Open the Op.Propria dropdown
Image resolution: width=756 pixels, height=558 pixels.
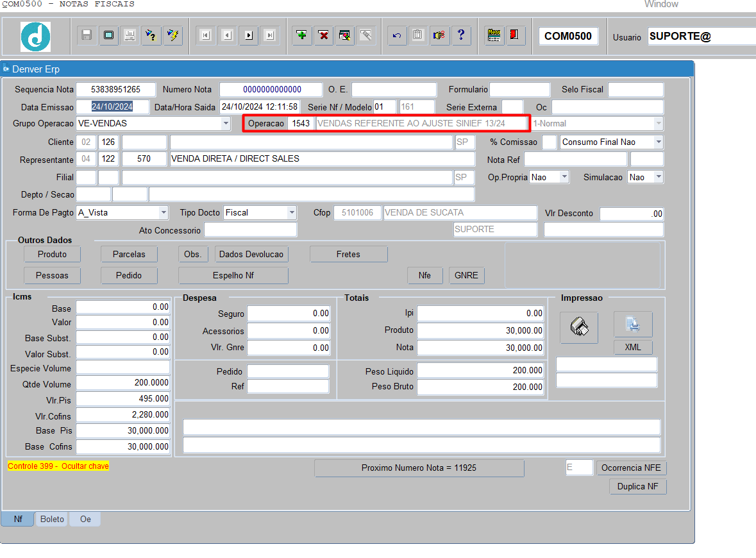click(564, 177)
